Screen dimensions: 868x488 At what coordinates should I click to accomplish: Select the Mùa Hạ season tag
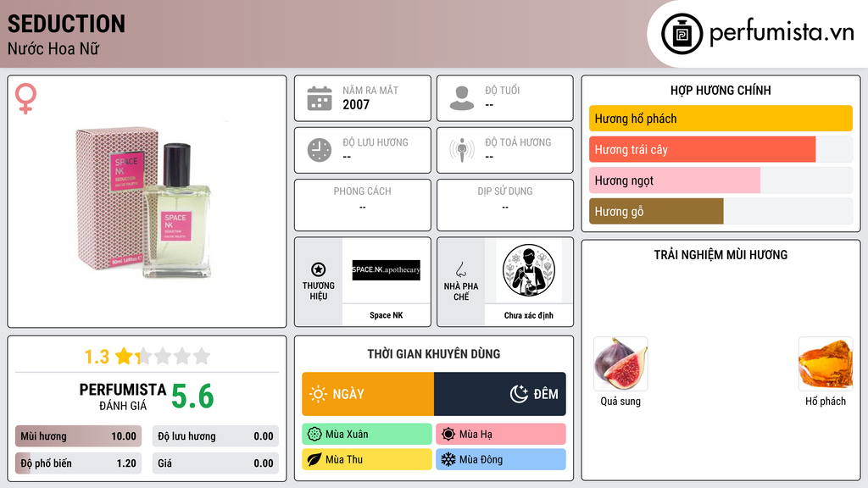[501, 435]
